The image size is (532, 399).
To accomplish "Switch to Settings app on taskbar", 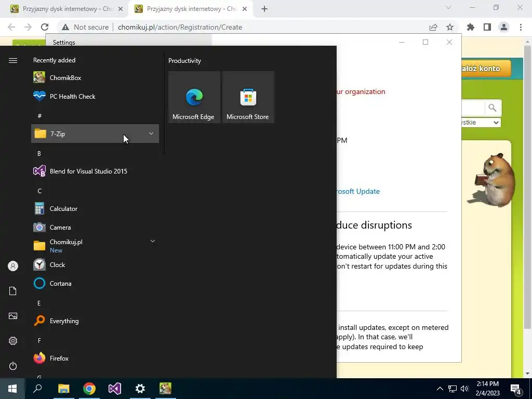I will coord(140,389).
